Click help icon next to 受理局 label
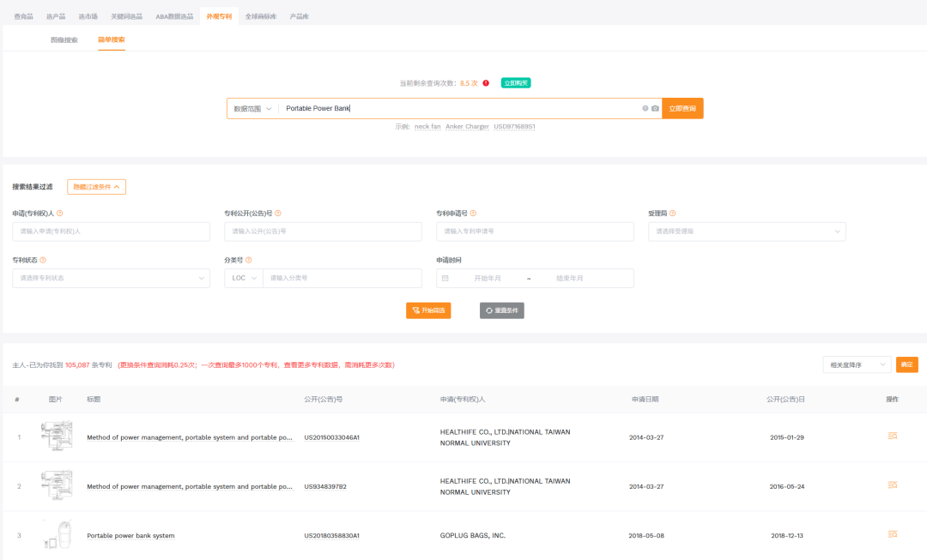927x560 pixels. (x=672, y=214)
